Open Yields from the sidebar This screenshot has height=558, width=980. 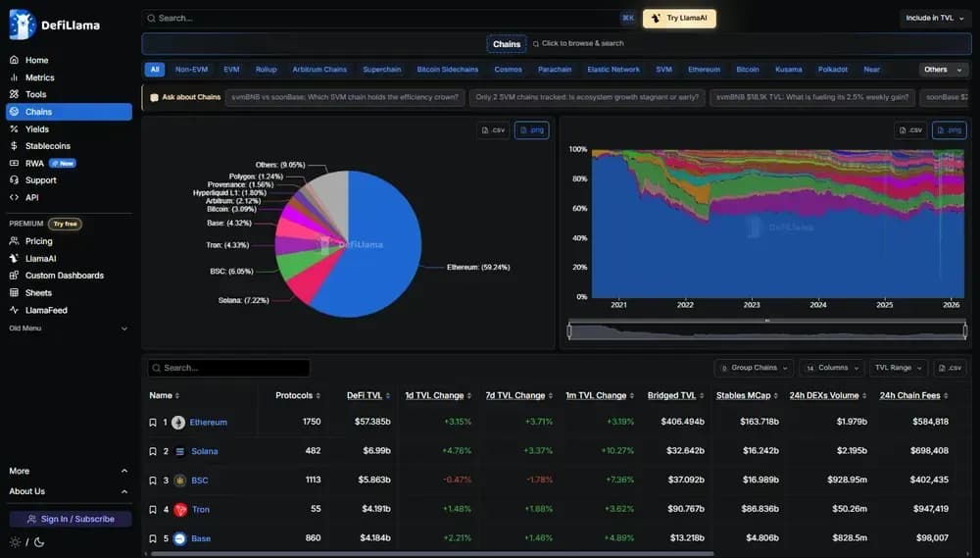coord(37,128)
